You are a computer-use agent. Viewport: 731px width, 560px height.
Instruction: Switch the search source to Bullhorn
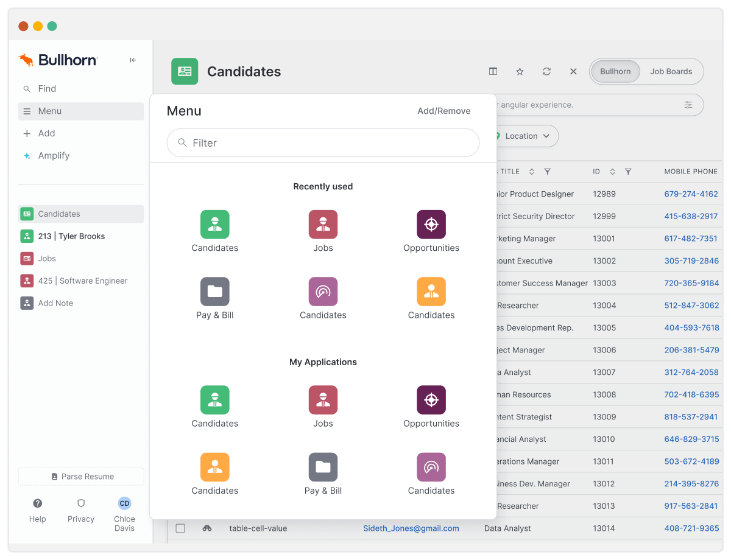point(615,71)
